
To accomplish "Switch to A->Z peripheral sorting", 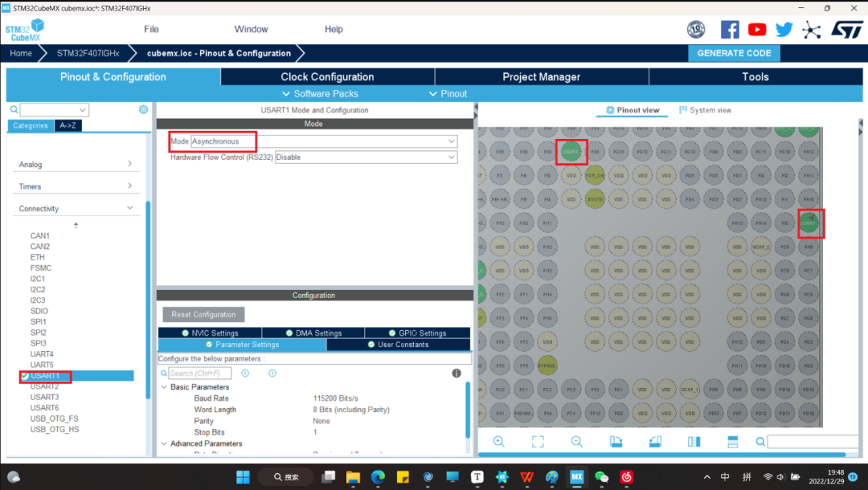I will (68, 126).
